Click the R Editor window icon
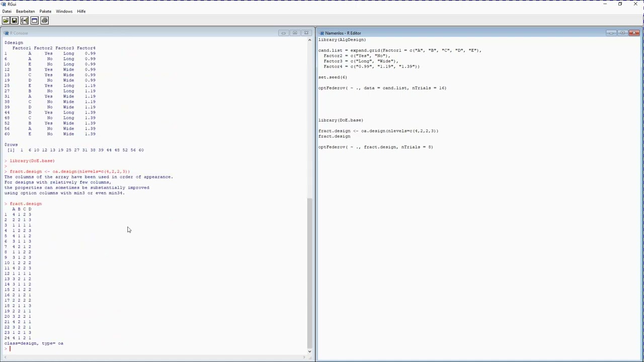The height and width of the screenshot is (362, 644). click(322, 33)
